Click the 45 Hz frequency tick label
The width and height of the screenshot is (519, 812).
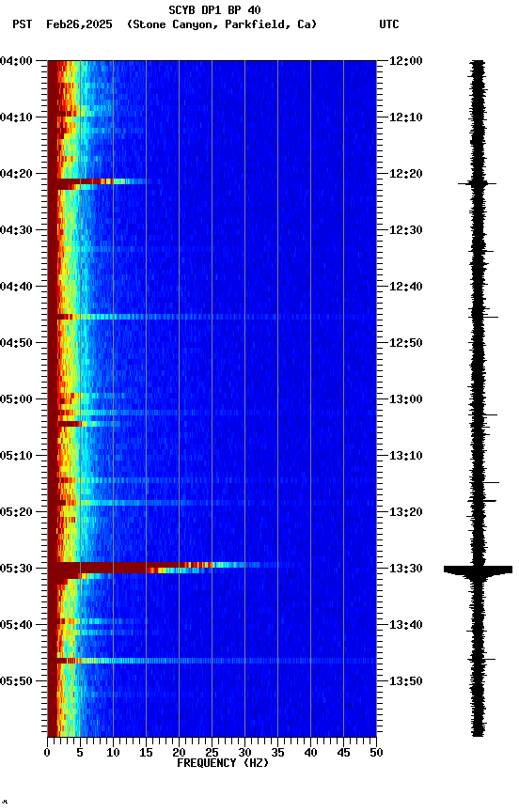[343, 754]
